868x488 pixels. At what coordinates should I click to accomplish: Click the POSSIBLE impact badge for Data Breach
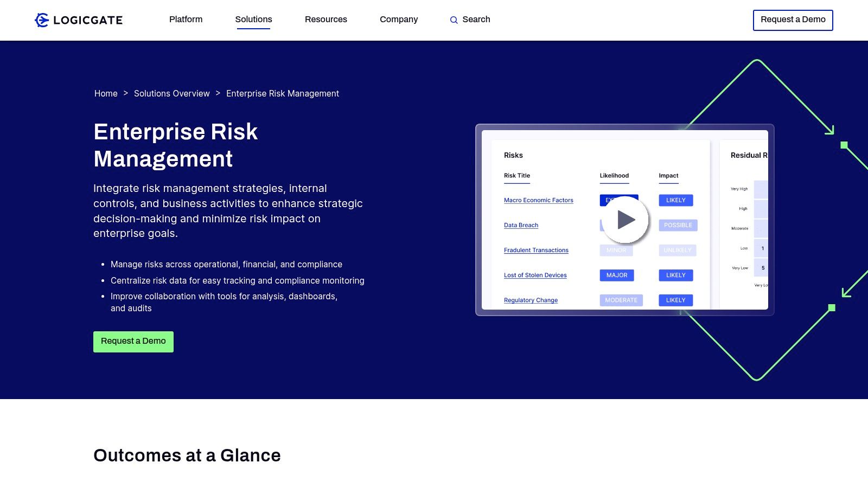point(678,225)
